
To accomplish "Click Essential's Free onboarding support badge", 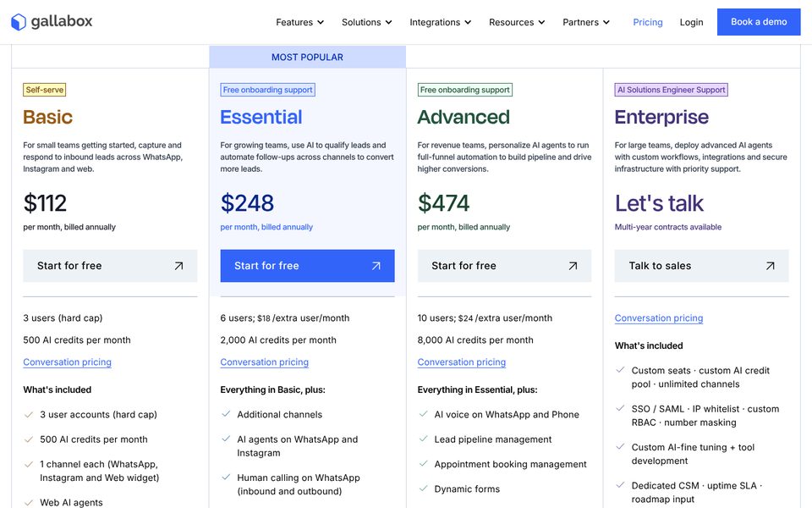I will pos(268,90).
